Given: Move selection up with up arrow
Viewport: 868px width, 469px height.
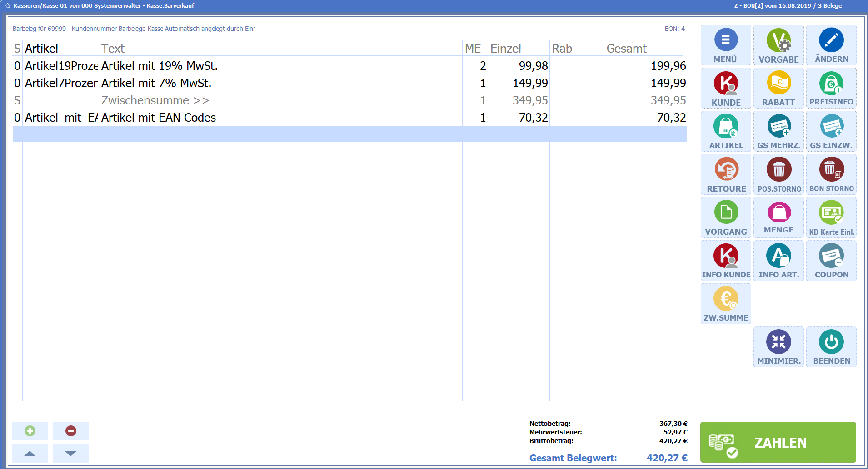Looking at the screenshot, I should tap(30, 454).
